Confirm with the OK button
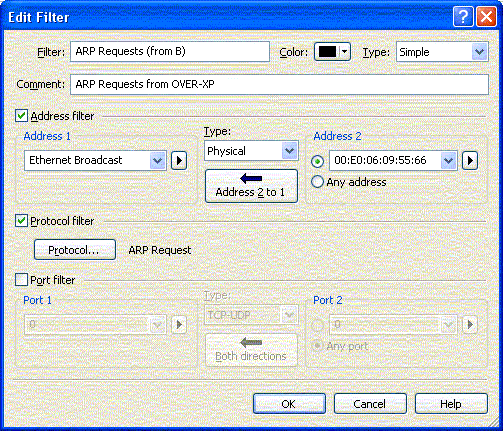503x431 pixels. (289, 404)
